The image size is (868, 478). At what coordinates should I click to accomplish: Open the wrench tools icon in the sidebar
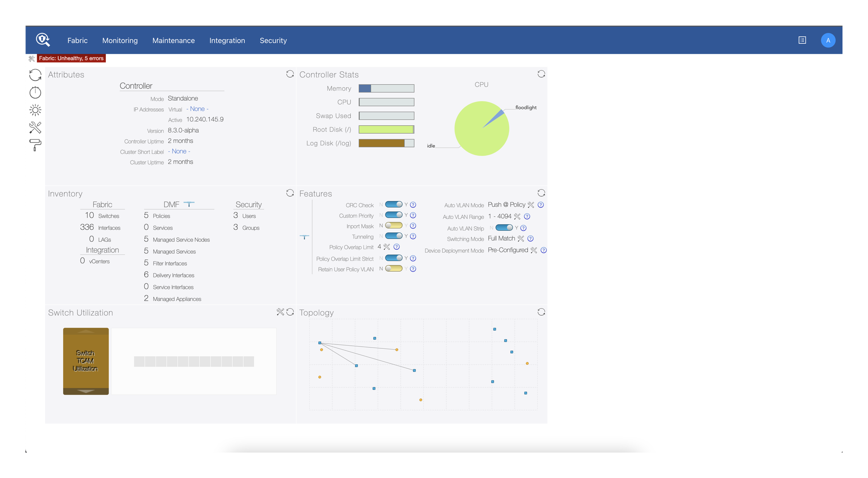click(x=35, y=128)
